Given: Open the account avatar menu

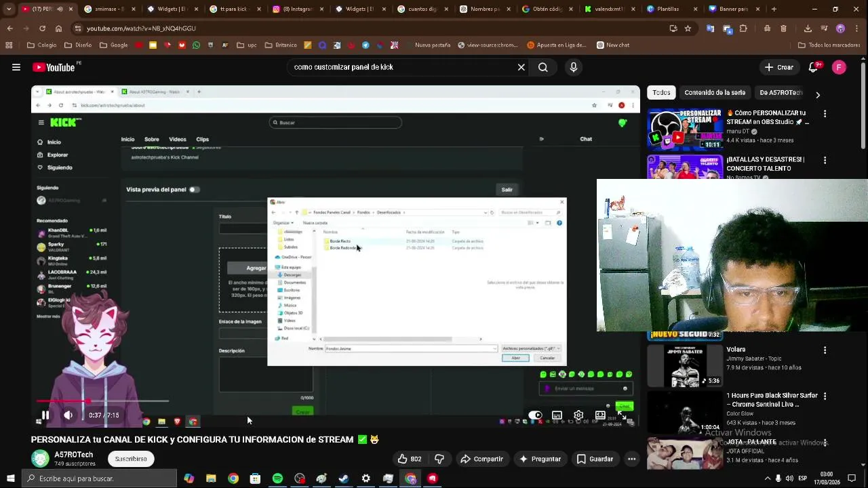Looking at the screenshot, I should click(x=839, y=67).
